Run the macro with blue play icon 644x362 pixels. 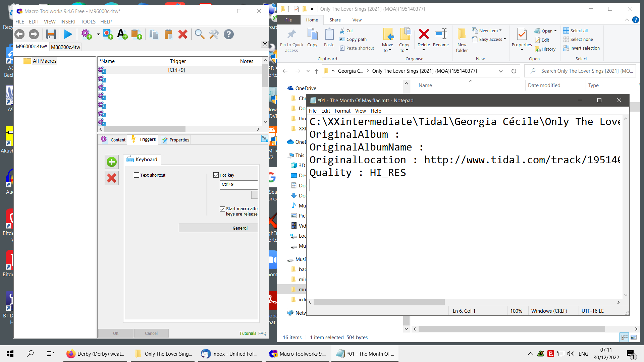[x=68, y=34]
